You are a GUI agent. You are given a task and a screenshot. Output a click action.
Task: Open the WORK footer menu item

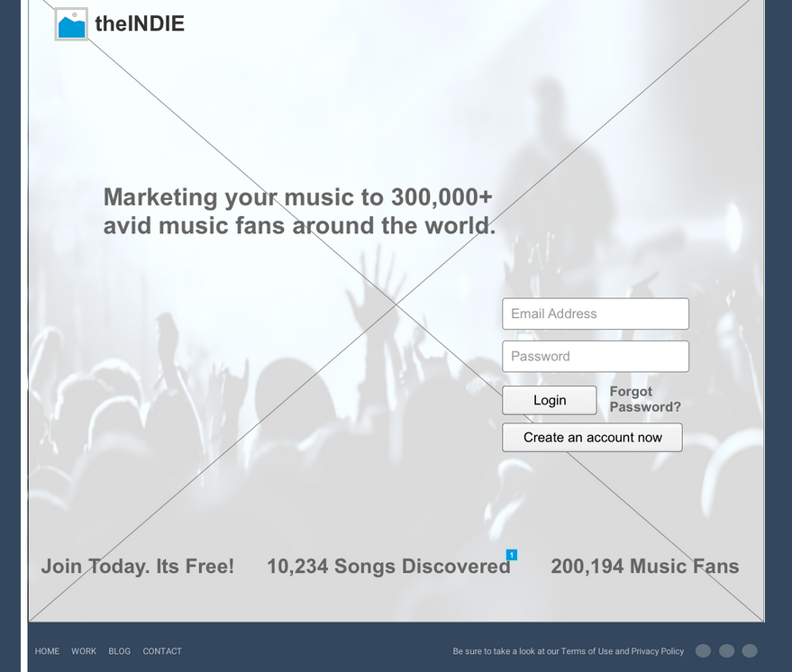pyautogui.click(x=84, y=651)
